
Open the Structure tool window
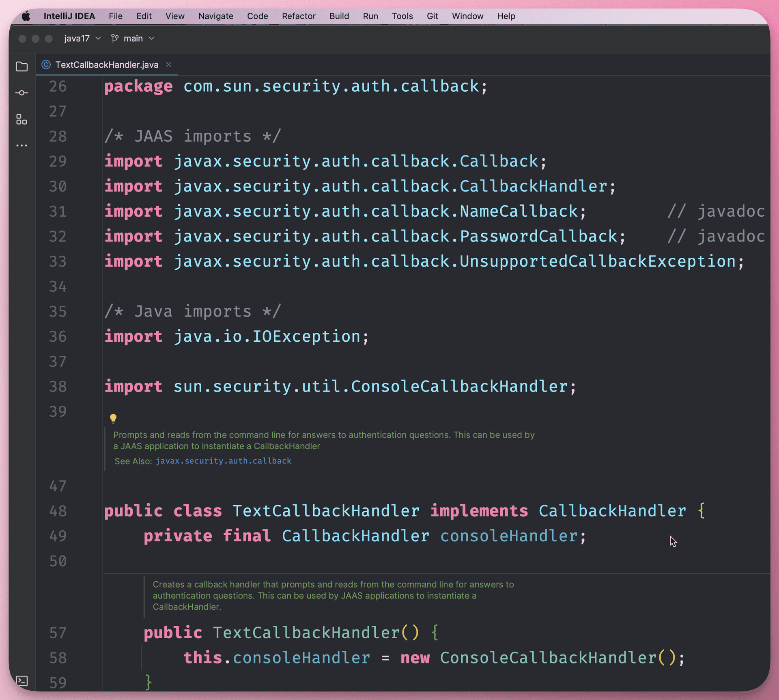pos(22,119)
